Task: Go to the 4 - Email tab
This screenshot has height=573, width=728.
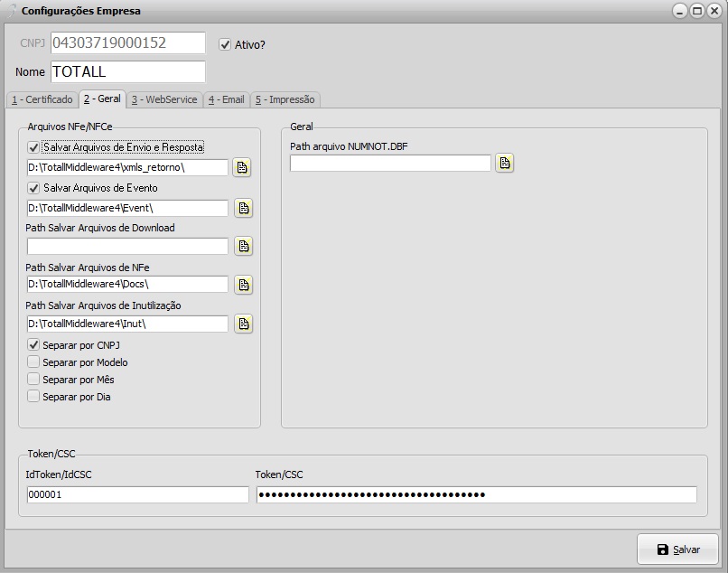Action: tap(226, 99)
